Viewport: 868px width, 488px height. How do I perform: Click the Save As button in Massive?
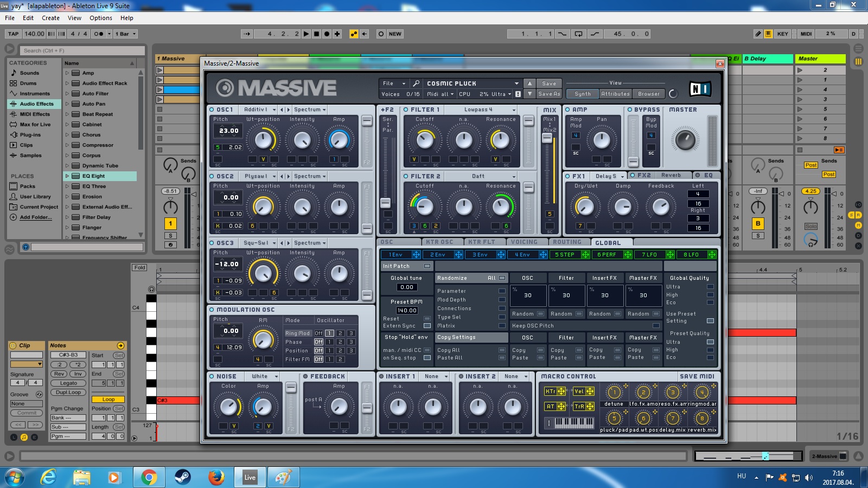point(549,94)
